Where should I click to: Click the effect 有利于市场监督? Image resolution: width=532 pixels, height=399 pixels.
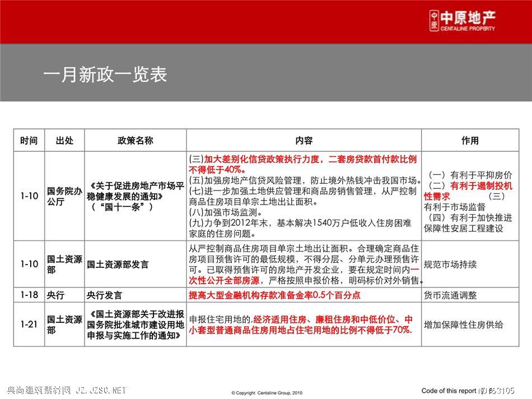455,207
